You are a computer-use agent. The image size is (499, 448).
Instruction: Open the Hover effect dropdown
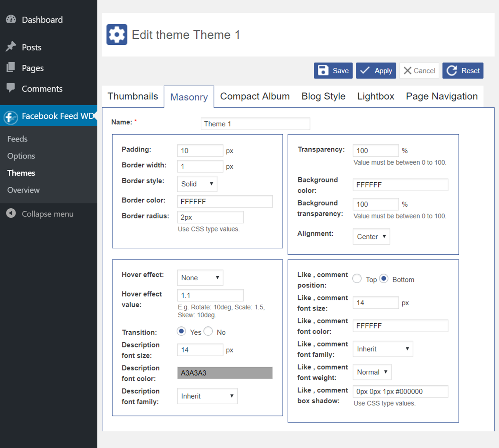coord(200,278)
